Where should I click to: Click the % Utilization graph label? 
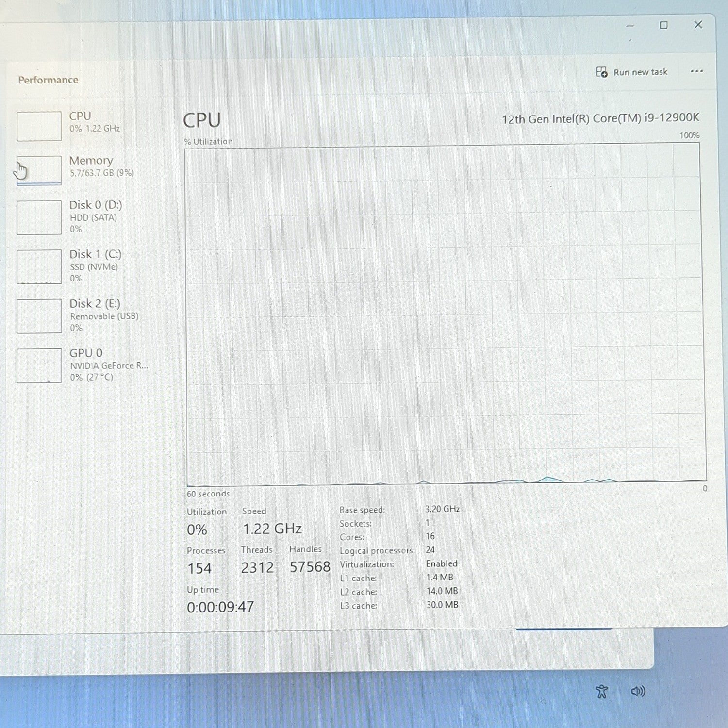pos(208,141)
